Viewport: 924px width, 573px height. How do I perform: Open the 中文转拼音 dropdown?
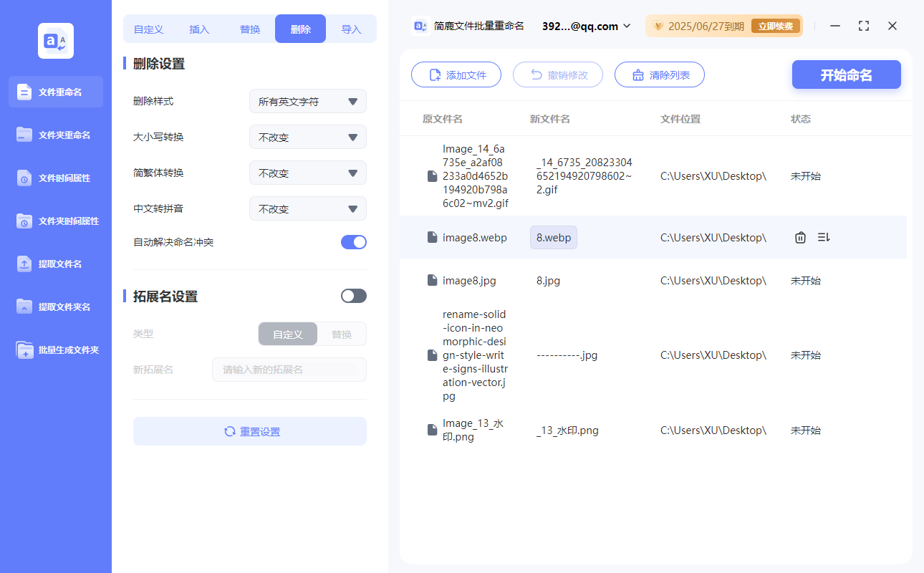click(x=308, y=209)
